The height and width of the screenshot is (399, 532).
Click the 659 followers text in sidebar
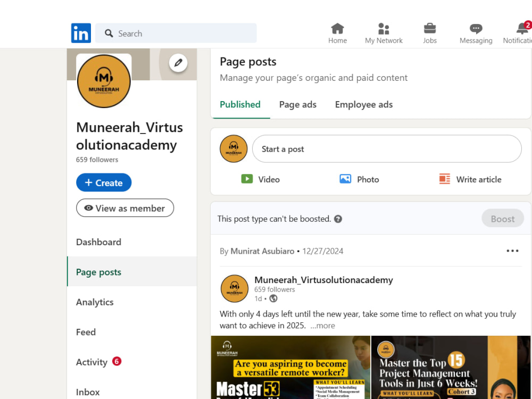coord(97,160)
